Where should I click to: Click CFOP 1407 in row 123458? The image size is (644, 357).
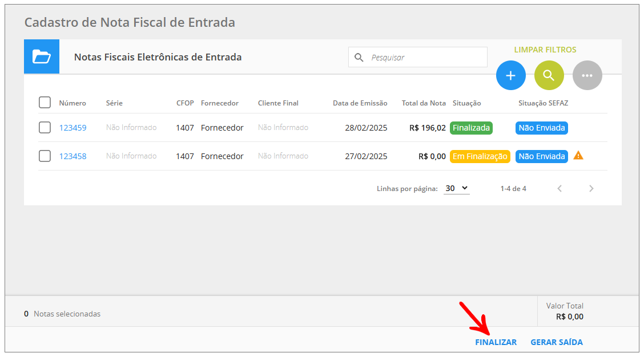click(x=185, y=156)
